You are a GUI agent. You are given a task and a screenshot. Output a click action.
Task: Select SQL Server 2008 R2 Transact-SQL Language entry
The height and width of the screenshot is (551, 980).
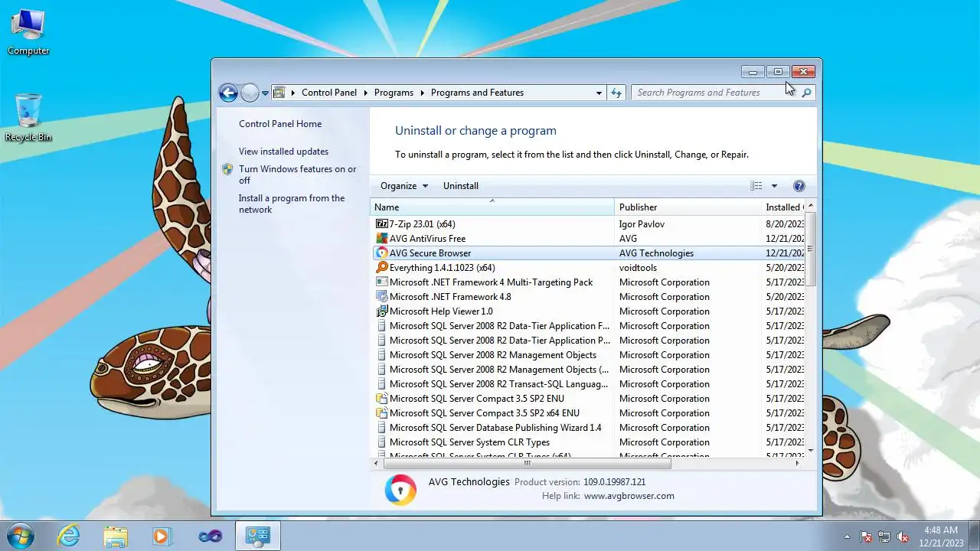coord(499,384)
